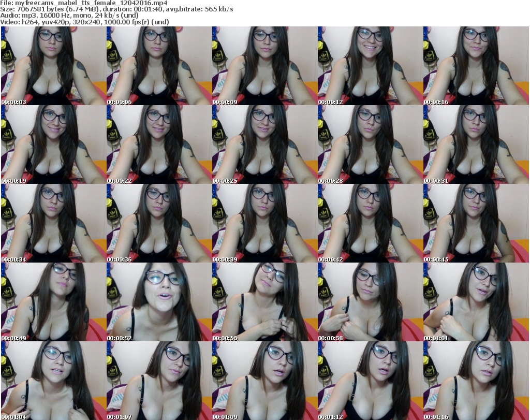
Task: Select the frame at 00:00:45
Action: [476, 224]
